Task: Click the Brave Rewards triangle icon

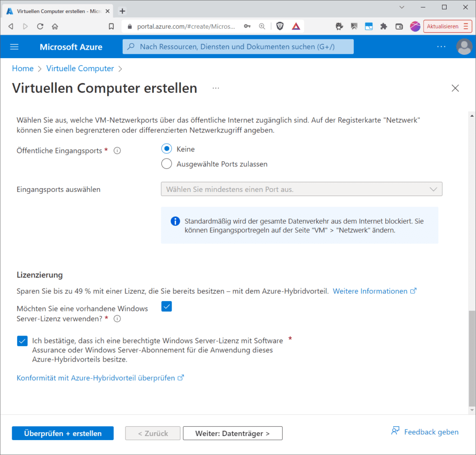Action: (x=296, y=26)
